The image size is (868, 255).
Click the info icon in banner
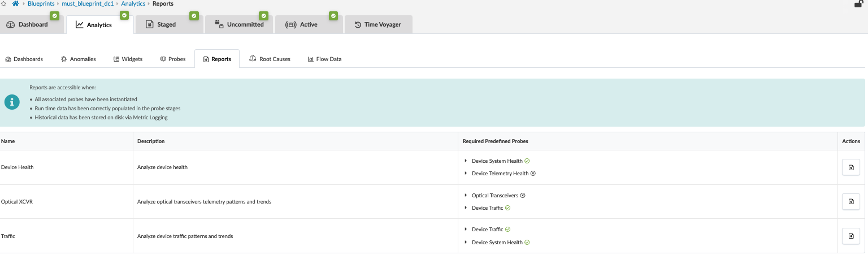(12, 102)
